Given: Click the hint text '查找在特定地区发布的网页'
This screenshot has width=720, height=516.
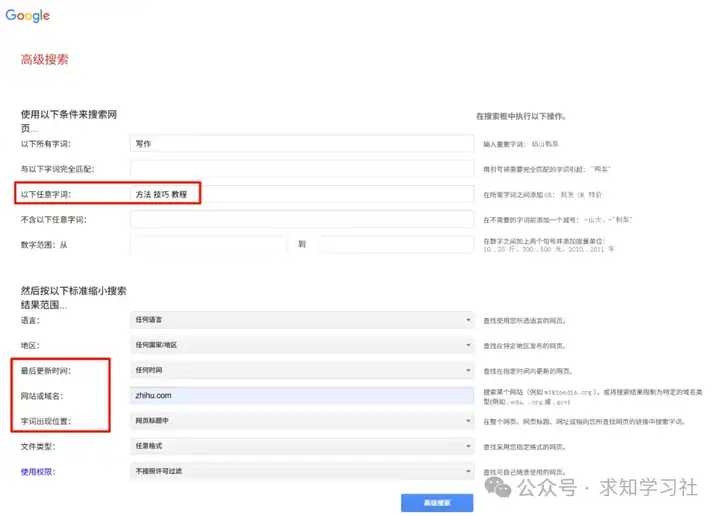Looking at the screenshot, I should pyautogui.click(x=524, y=346).
